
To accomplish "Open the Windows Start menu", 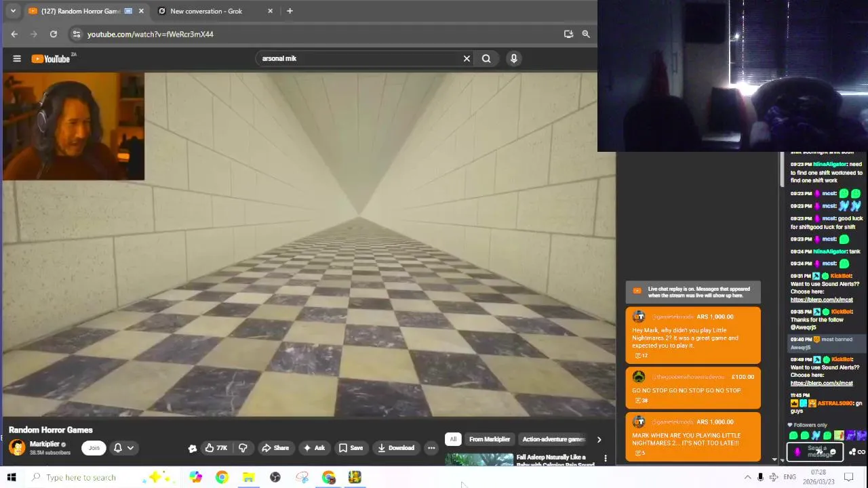I will pyautogui.click(x=12, y=477).
